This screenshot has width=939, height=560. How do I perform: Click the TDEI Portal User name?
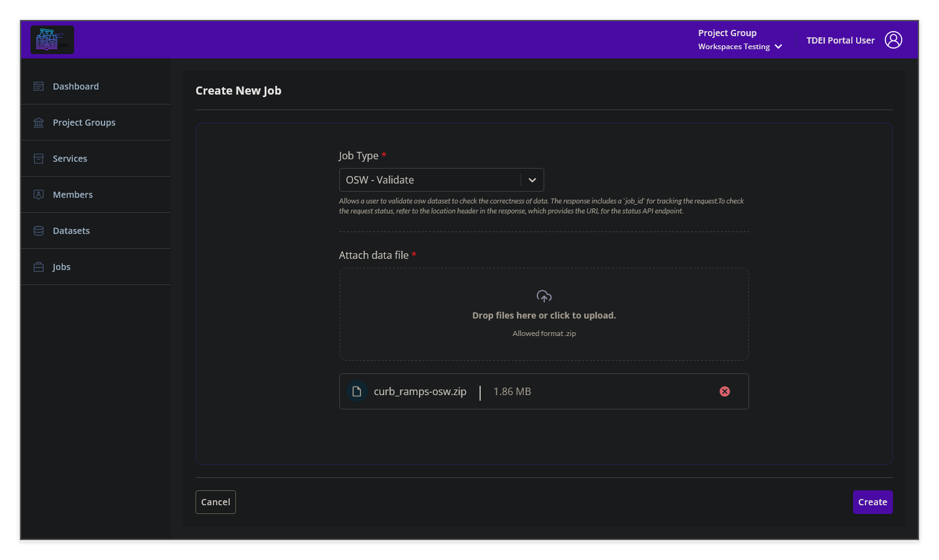pyautogui.click(x=841, y=39)
